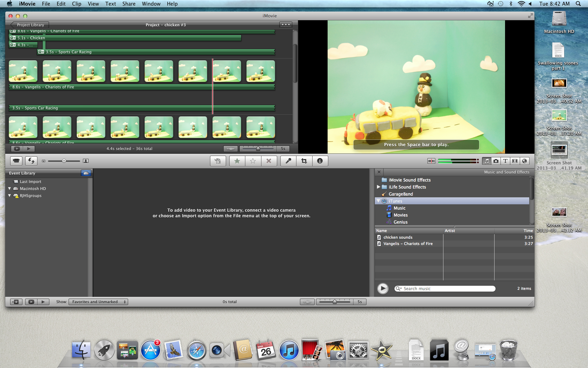Toggle event browser audio waveforms button
588x368 pixels.
307,302
